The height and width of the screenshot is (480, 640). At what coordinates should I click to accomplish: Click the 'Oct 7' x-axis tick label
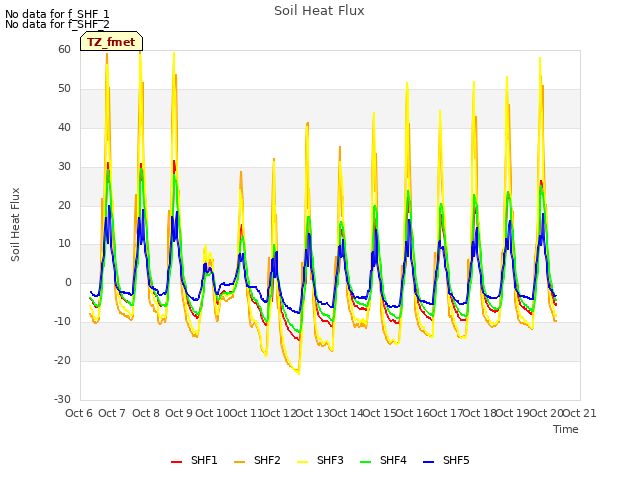coord(112,413)
